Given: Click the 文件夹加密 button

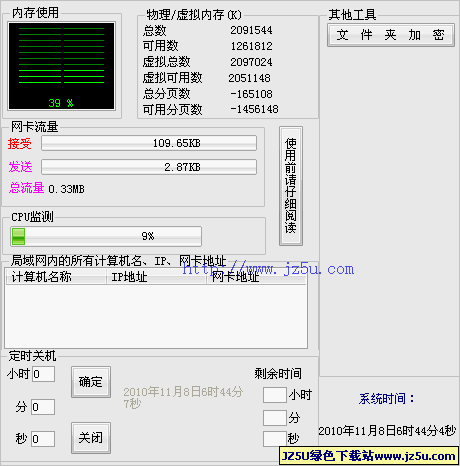Looking at the screenshot, I should pos(391,35).
